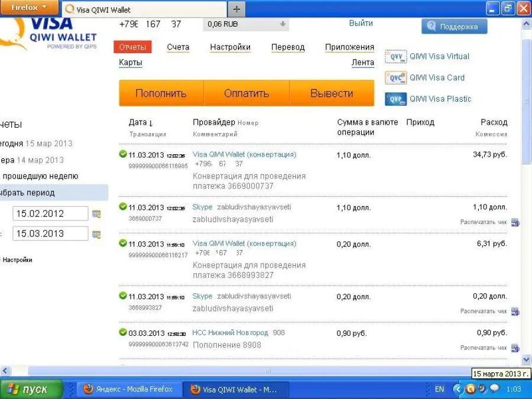The width and height of the screenshot is (532, 399).
Task: Open the new tab plus button
Action: (x=236, y=9)
